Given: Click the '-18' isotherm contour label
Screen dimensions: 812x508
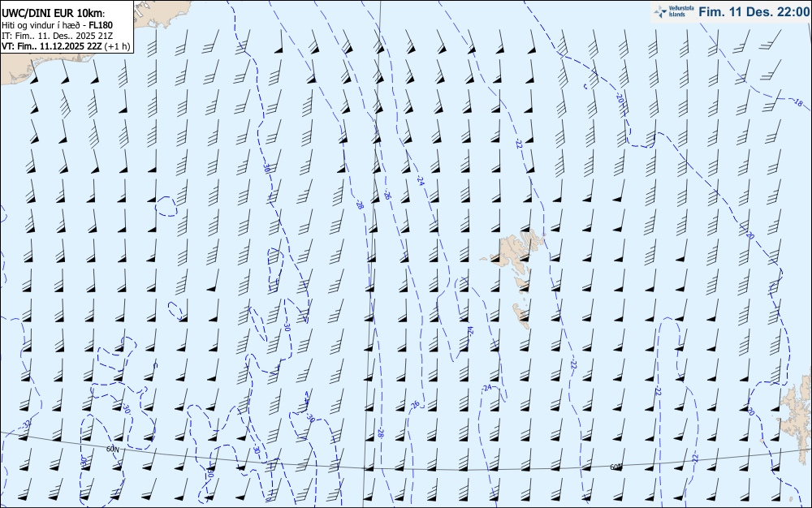Looking at the screenshot, I should click(x=797, y=102).
